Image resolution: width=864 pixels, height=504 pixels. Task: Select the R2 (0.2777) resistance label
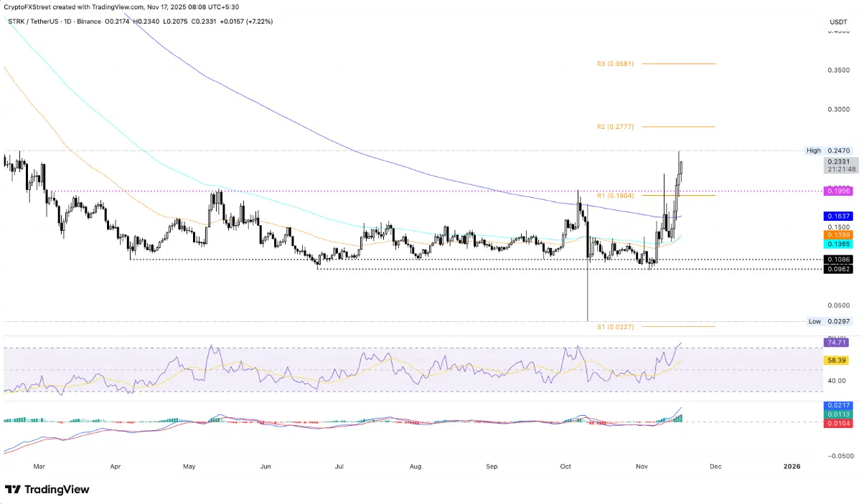(x=615, y=127)
